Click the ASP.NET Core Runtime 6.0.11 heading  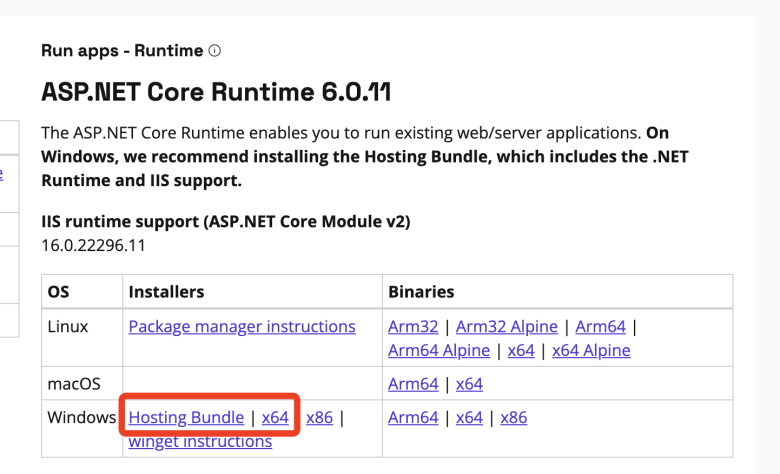[216, 93]
